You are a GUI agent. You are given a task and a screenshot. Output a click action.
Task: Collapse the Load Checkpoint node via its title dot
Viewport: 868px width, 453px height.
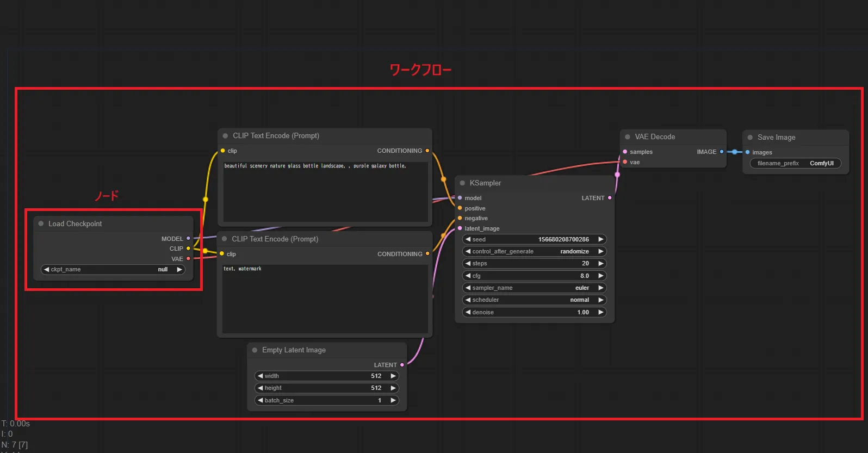[41, 224]
